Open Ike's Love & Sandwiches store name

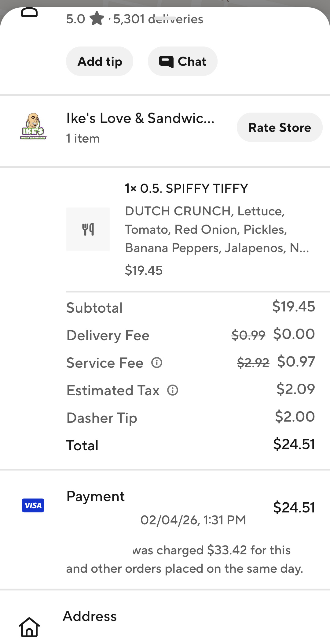coord(140,118)
